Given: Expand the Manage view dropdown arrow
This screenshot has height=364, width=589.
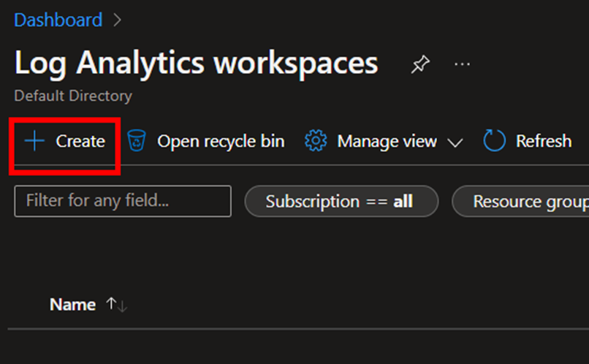Looking at the screenshot, I should pyautogui.click(x=455, y=143).
